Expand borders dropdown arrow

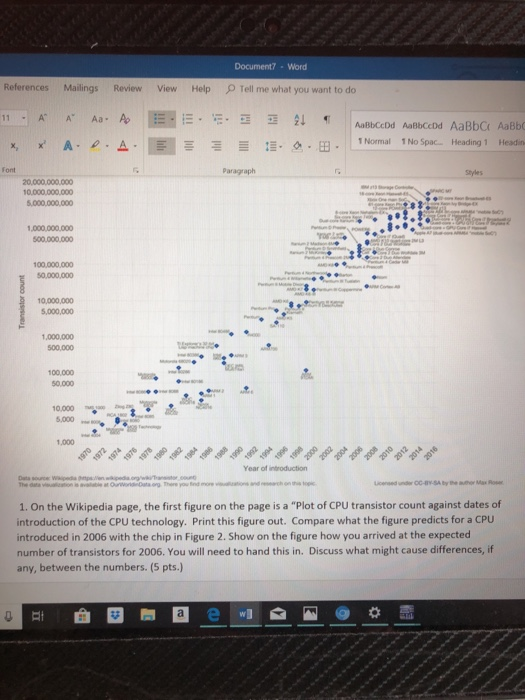pyautogui.click(x=337, y=147)
